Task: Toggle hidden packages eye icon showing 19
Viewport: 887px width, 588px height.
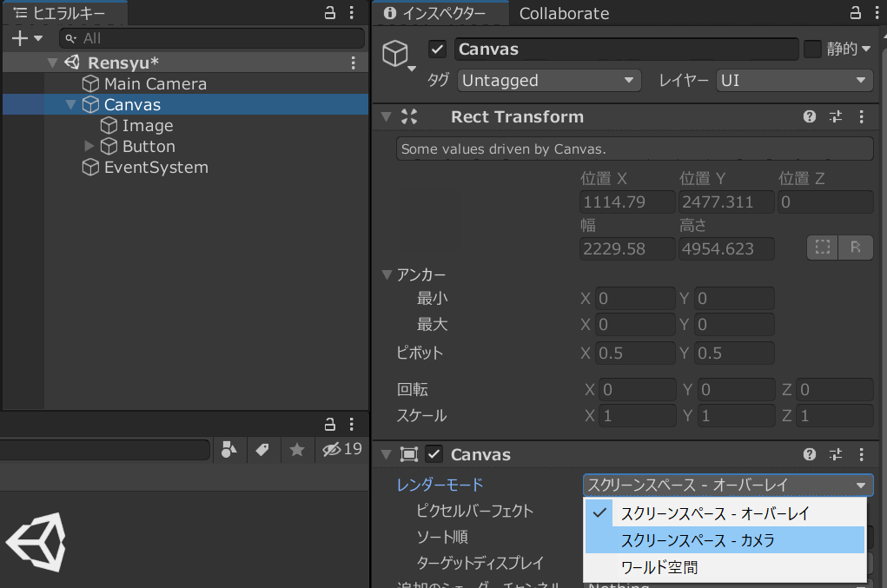Action: [x=341, y=449]
